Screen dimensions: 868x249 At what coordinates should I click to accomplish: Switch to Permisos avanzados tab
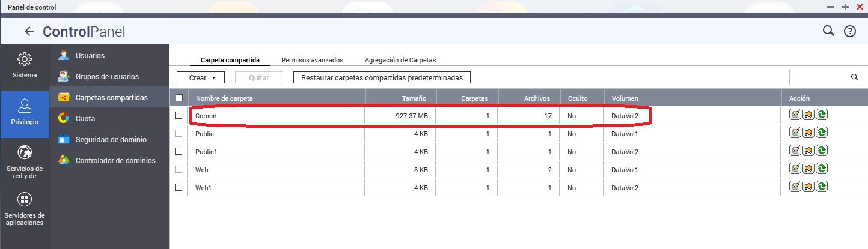pyautogui.click(x=312, y=60)
